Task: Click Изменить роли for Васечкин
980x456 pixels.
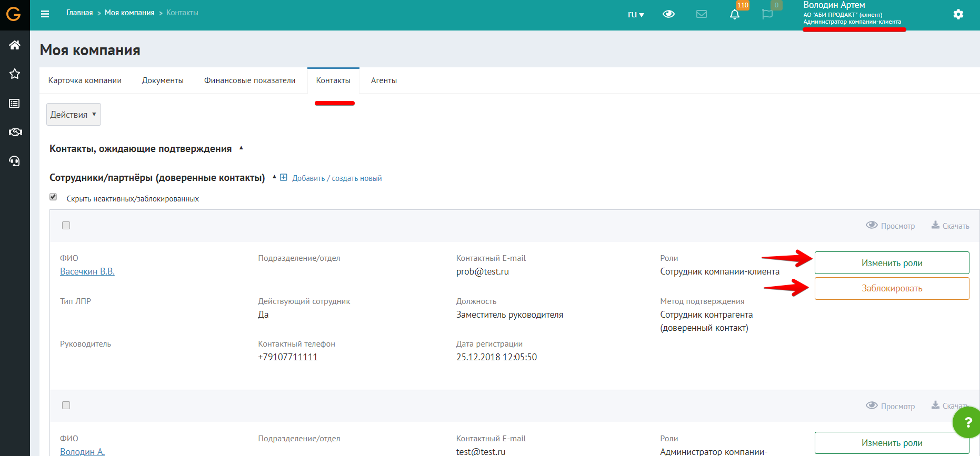Action: [892, 263]
